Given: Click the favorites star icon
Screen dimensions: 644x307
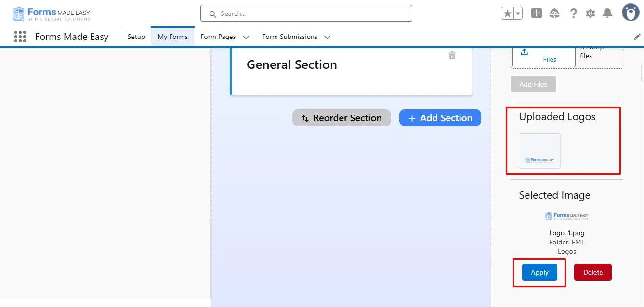Looking at the screenshot, I should tap(507, 13).
